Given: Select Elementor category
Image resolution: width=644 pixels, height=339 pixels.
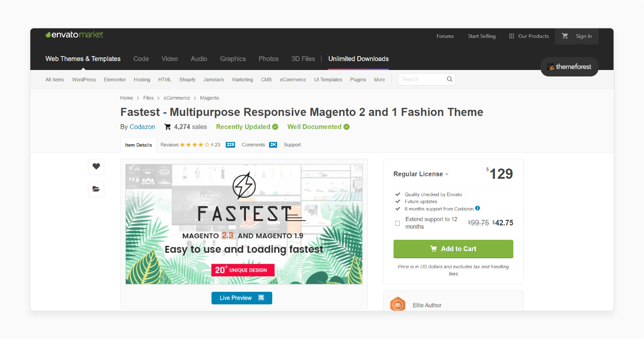Looking at the screenshot, I should point(115,80).
